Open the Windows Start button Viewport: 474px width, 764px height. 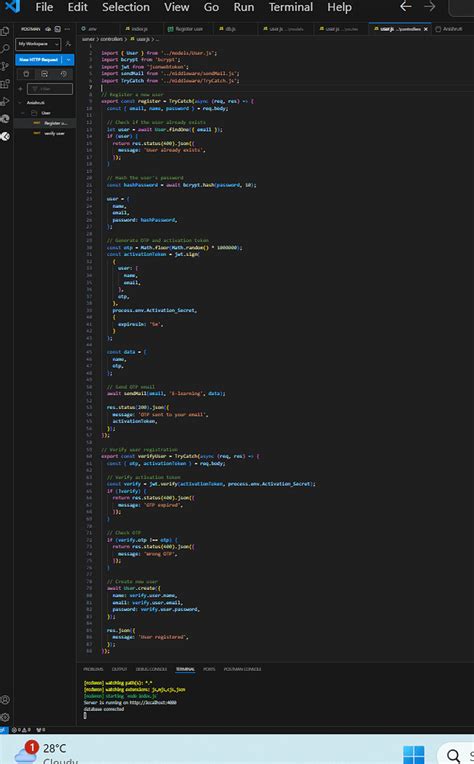(x=414, y=754)
